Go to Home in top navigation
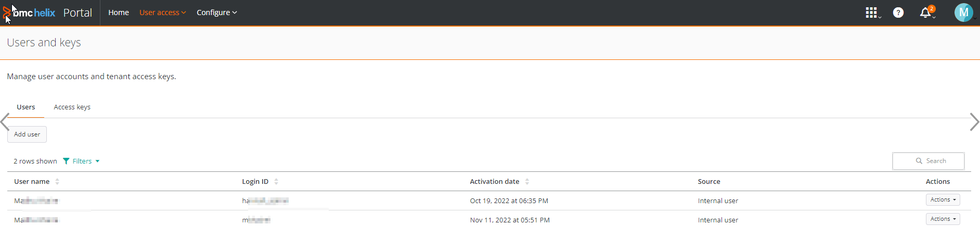 119,12
